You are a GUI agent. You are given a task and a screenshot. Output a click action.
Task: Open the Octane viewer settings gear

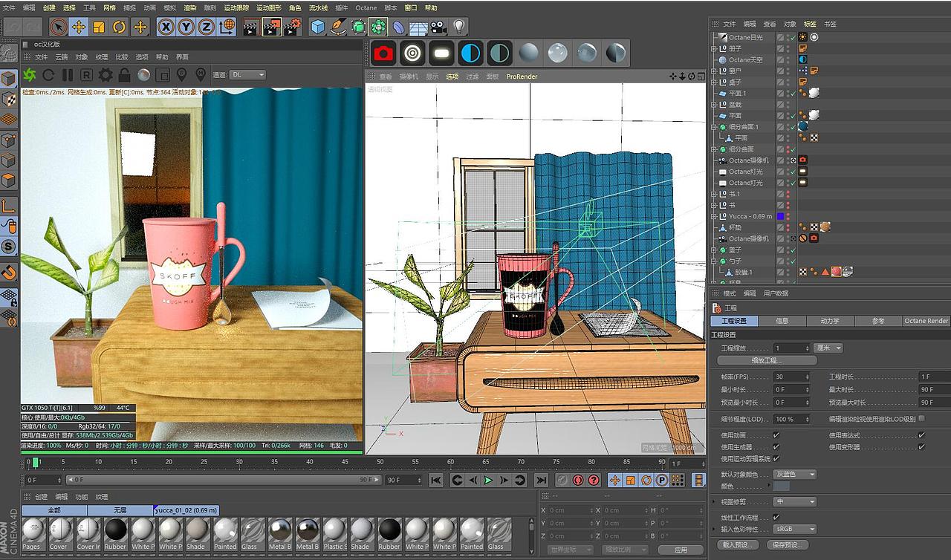click(x=106, y=74)
